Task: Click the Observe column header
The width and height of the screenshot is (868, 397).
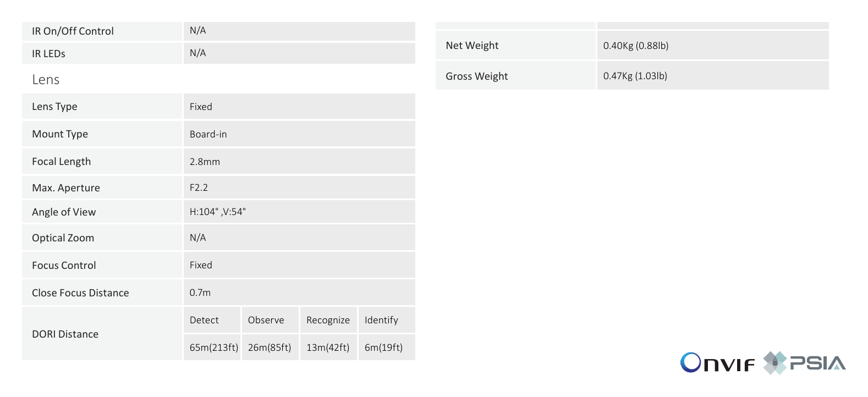Action: [270, 320]
